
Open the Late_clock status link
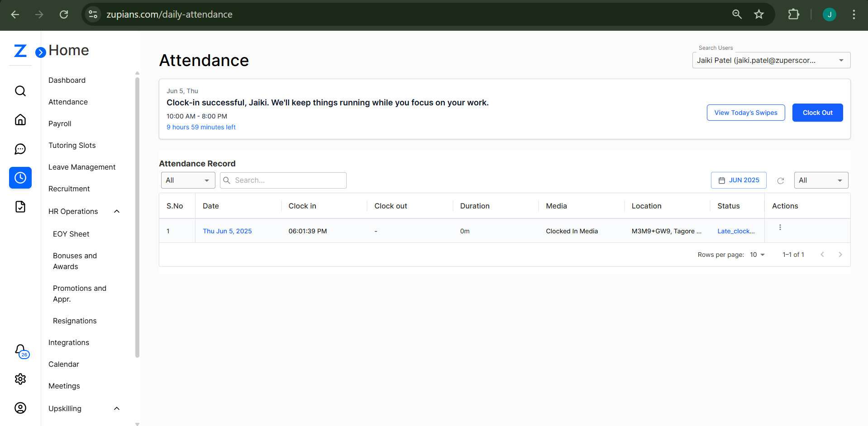point(736,231)
